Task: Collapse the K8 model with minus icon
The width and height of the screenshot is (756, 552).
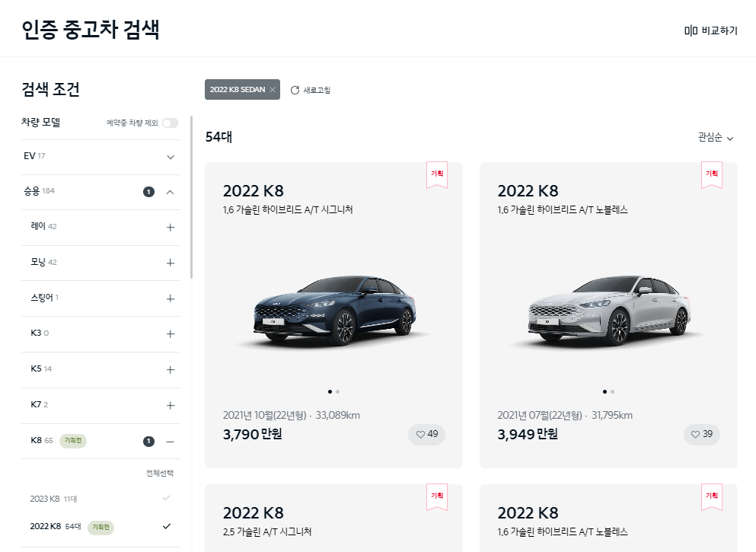Action: tap(171, 442)
